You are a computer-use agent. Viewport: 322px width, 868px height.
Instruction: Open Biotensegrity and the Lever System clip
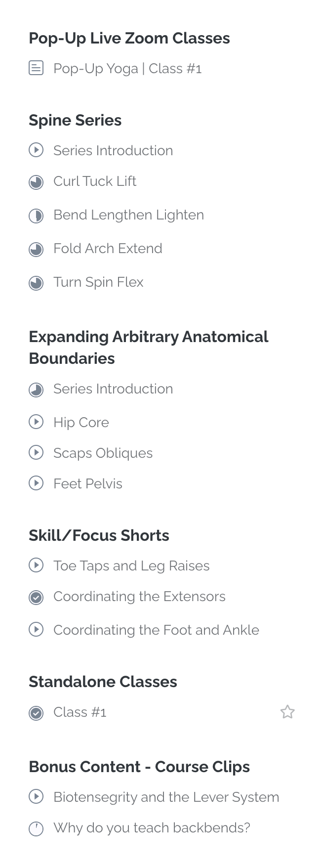pyautogui.click(x=166, y=797)
